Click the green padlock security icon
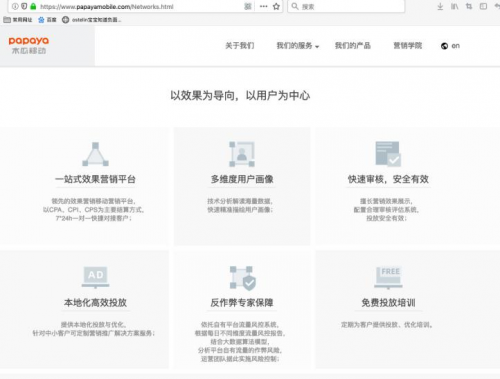The image size is (500, 379). pos(33,6)
